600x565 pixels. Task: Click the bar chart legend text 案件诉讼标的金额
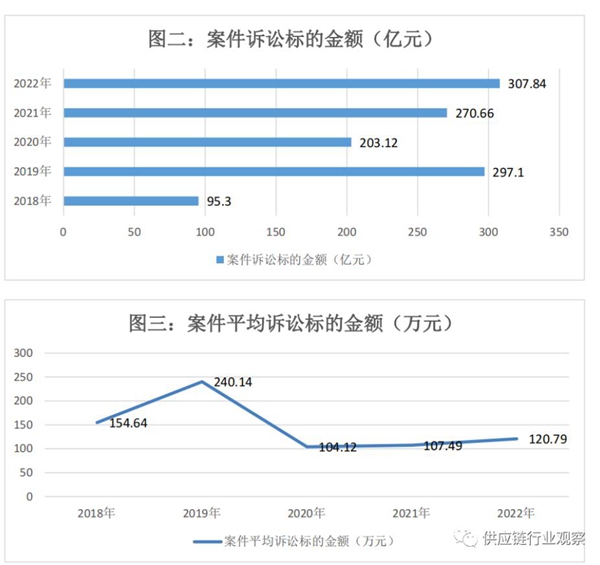coord(299,260)
